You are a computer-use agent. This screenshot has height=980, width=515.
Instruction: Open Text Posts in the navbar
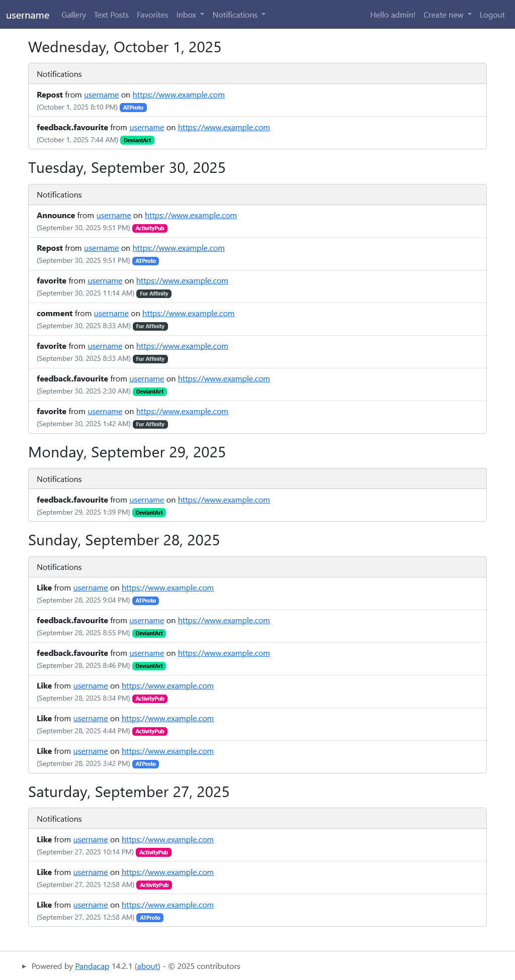(111, 15)
